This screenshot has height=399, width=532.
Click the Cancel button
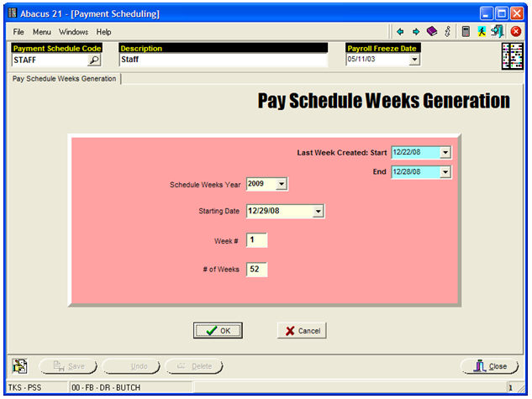[302, 331]
